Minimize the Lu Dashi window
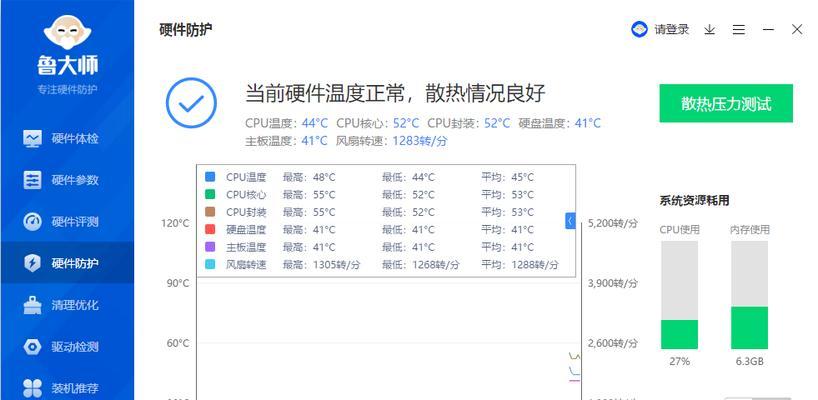This screenshot has height=400, width=818. click(768, 30)
